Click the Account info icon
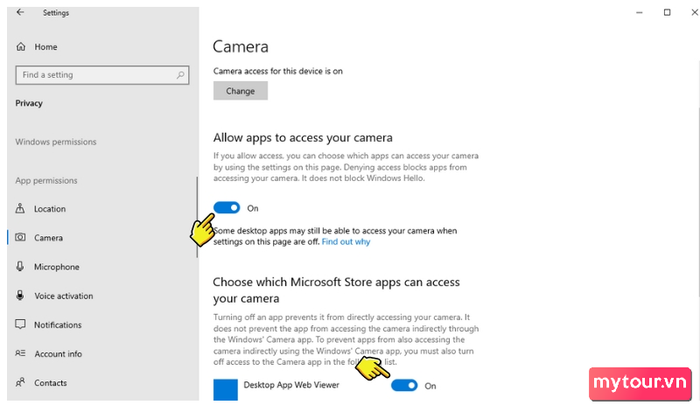 [20, 353]
